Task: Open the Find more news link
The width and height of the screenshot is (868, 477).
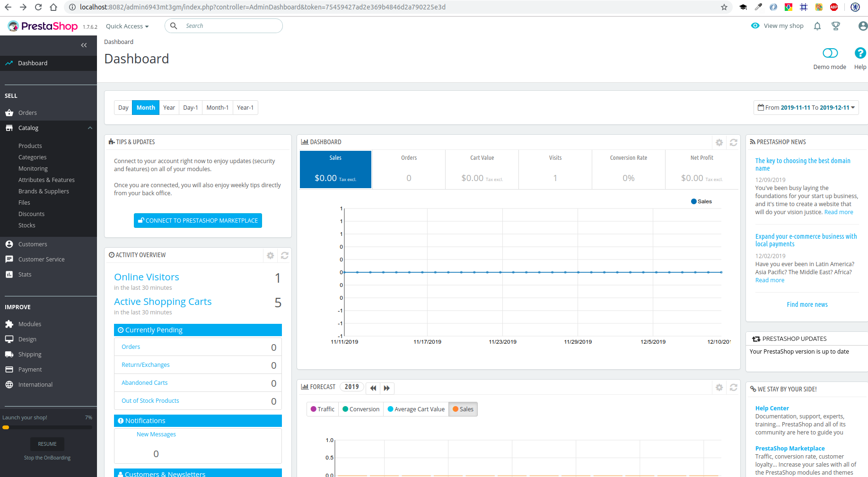Action: click(807, 305)
